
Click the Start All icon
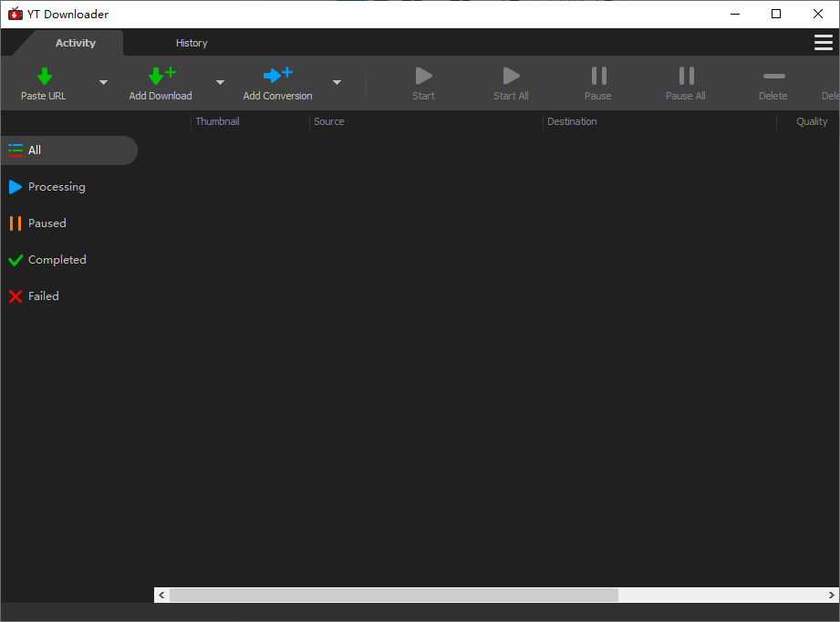[510, 76]
